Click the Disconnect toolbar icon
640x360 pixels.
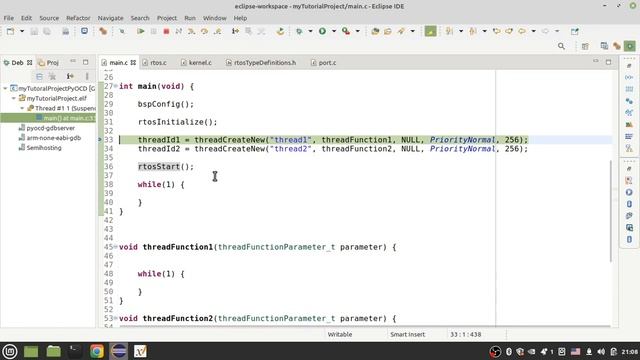[179, 31]
